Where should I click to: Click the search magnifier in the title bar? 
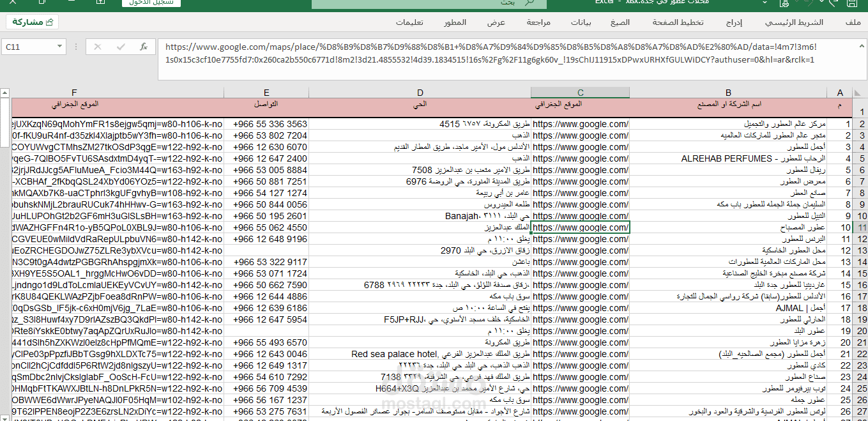[529, 4]
